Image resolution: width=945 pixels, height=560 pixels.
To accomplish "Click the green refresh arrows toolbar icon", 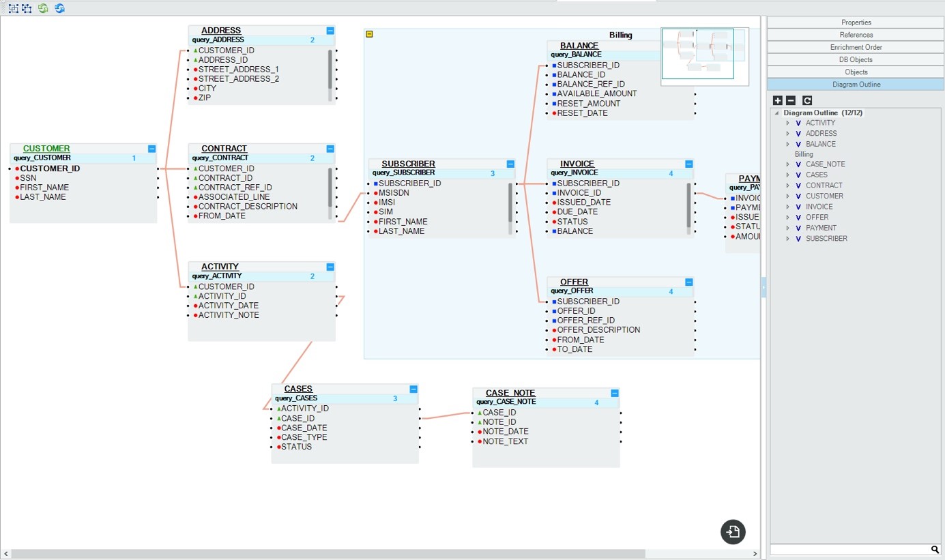I will pyautogui.click(x=43, y=8).
